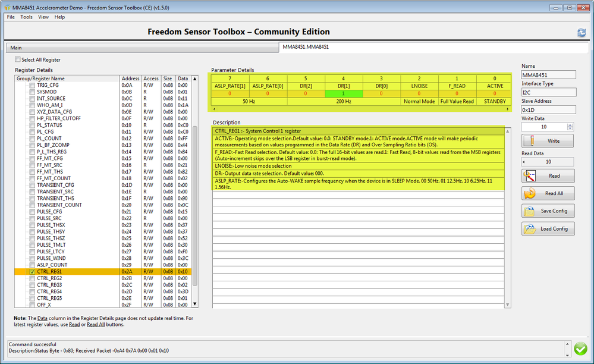The image size is (594, 364).
Task: Toggle the F_READ bit value cell
Action: [x=457, y=93]
